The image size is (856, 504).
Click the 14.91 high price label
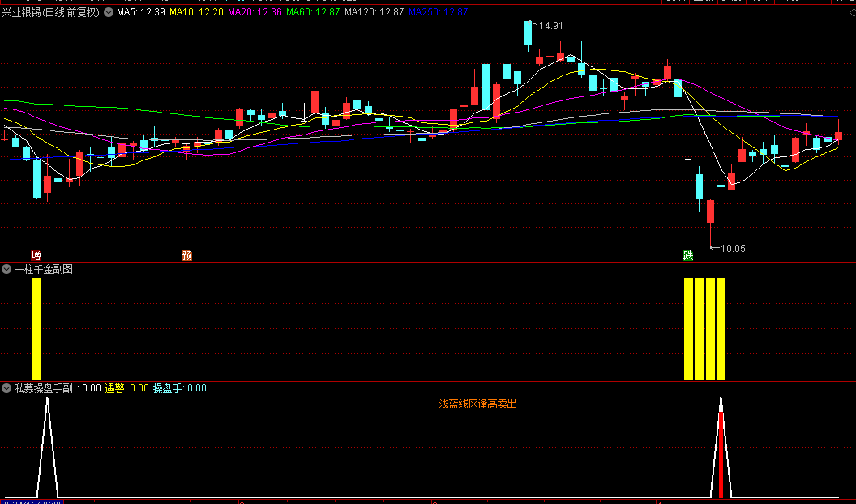[x=550, y=26]
